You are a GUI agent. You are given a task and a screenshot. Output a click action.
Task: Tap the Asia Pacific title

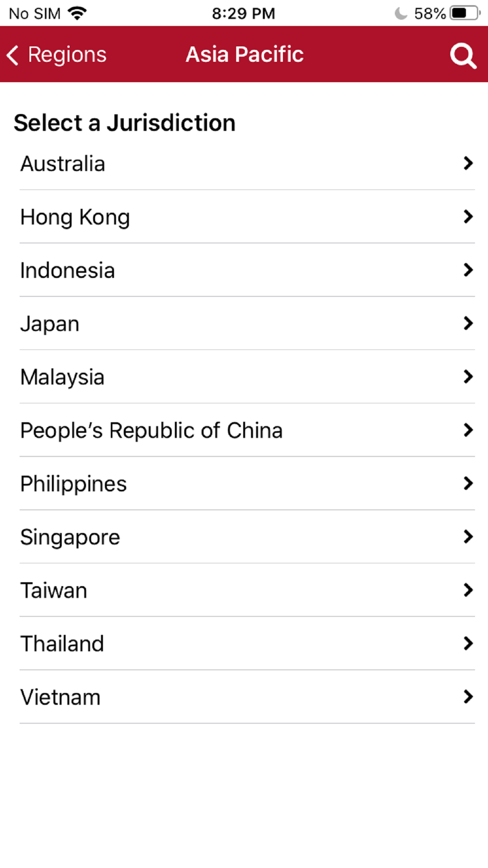pyautogui.click(x=244, y=54)
